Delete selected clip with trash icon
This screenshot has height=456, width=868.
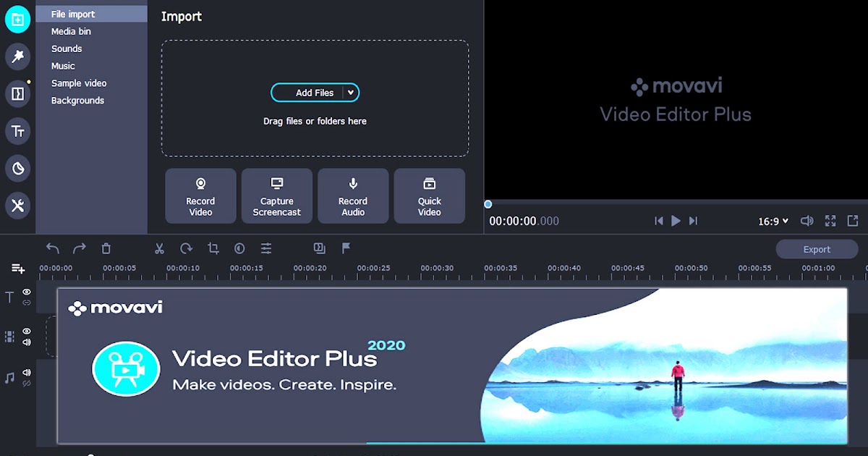[x=106, y=248]
